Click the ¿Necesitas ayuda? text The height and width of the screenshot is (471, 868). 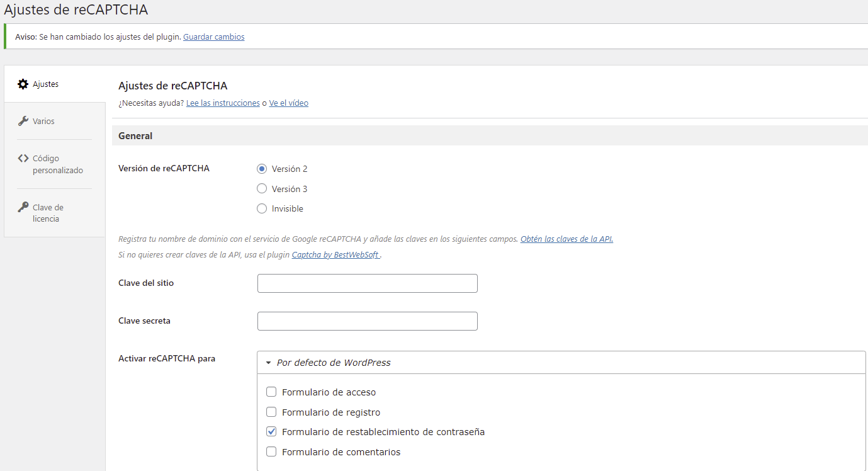pyautogui.click(x=151, y=103)
